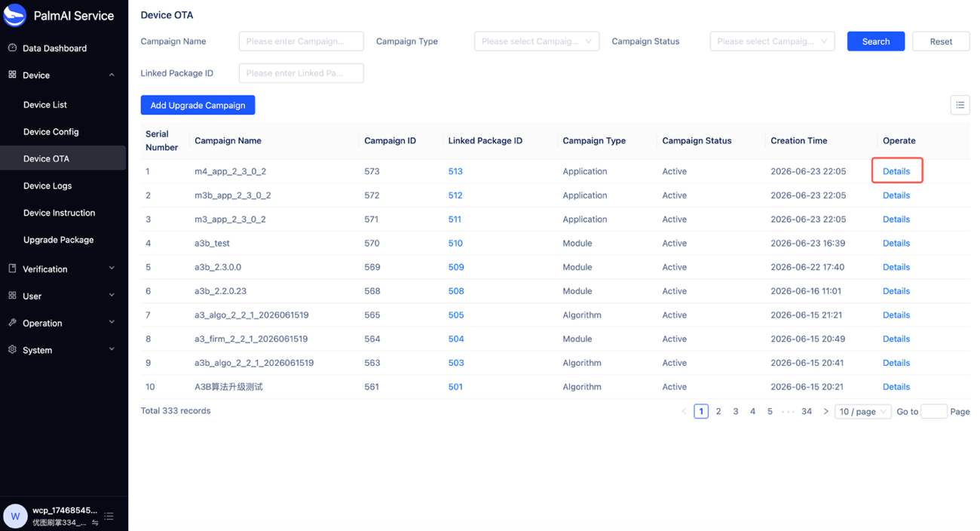Open the Campaign Status dropdown
Image resolution: width=980 pixels, height=531 pixels.
coord(772,41)
